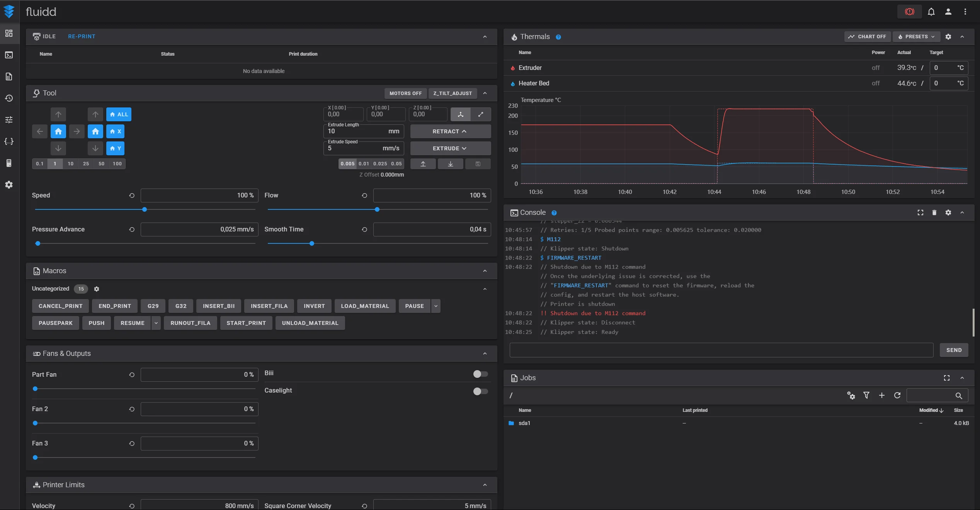Open the Presets dropdown

916,37
